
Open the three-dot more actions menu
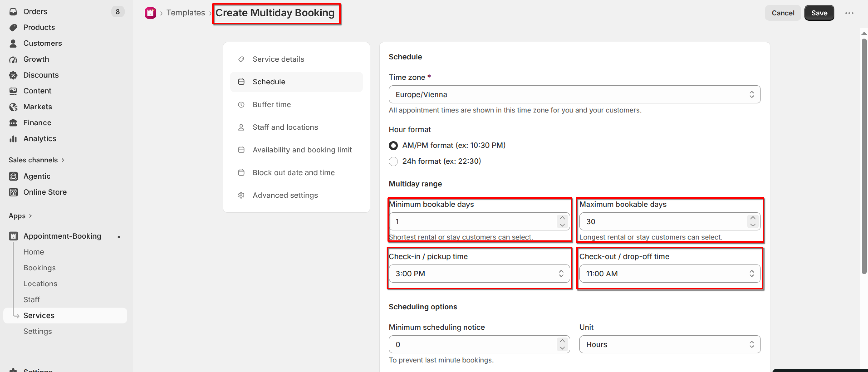(x=849, y=13)
